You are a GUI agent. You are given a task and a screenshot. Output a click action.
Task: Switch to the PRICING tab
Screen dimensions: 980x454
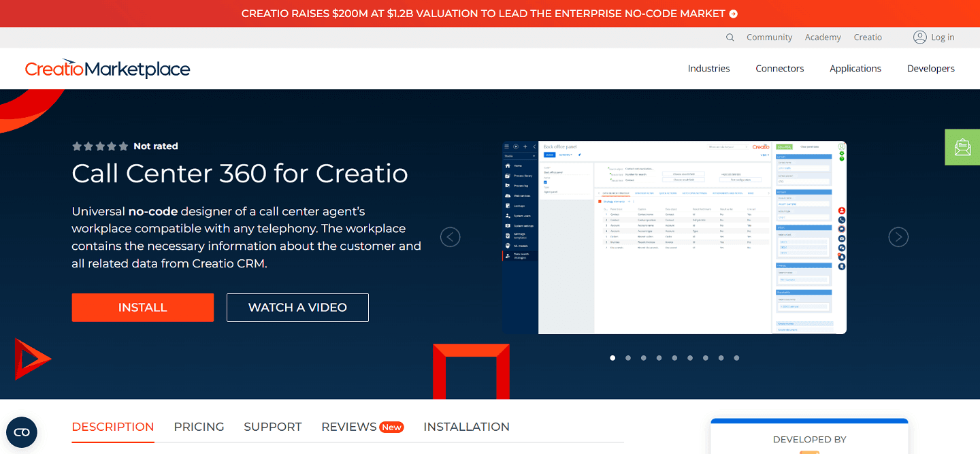[x=199, y=427]
